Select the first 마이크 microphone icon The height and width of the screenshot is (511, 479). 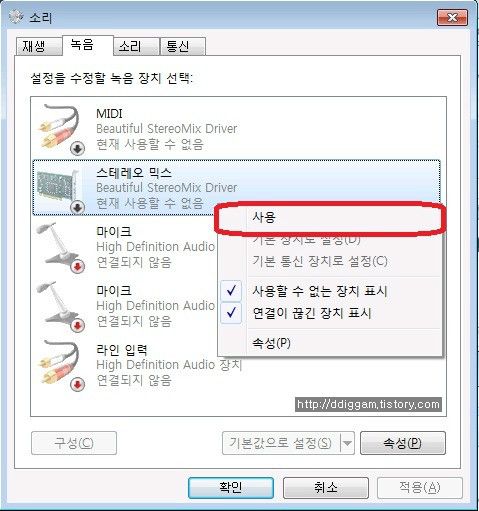click(x=61, y=247)
